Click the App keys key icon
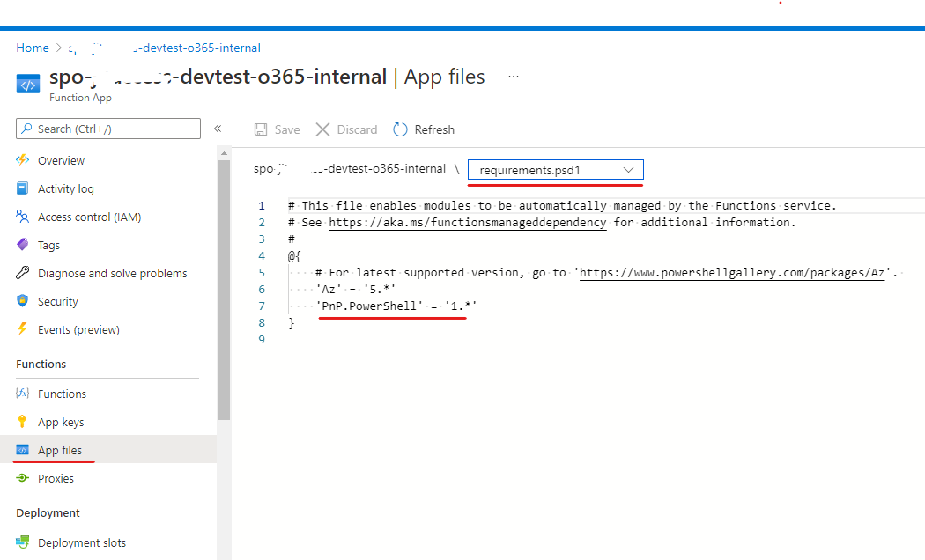925x560 pixels. click(23, 422)
